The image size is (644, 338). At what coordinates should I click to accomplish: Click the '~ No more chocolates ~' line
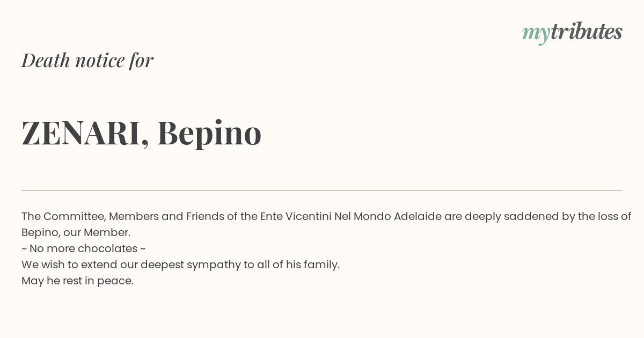point(84,249)
